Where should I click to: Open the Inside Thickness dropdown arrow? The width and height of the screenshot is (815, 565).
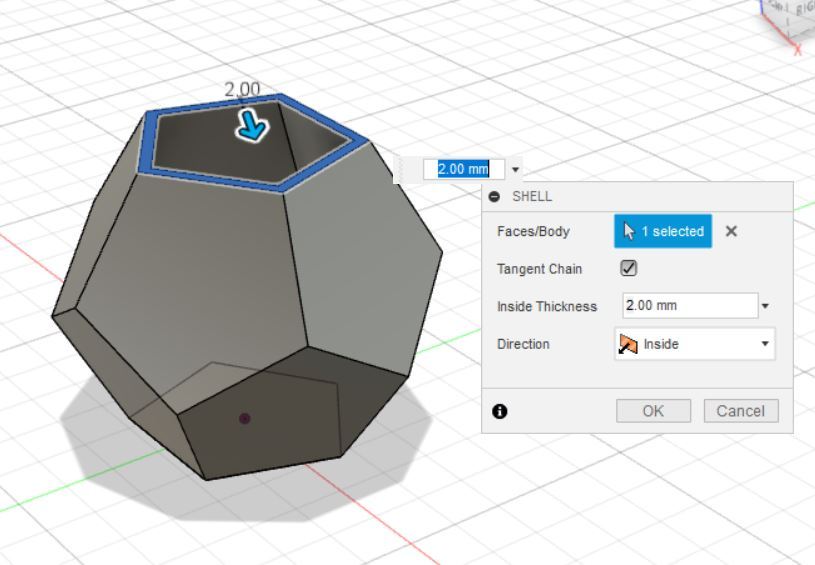[765, 306]
